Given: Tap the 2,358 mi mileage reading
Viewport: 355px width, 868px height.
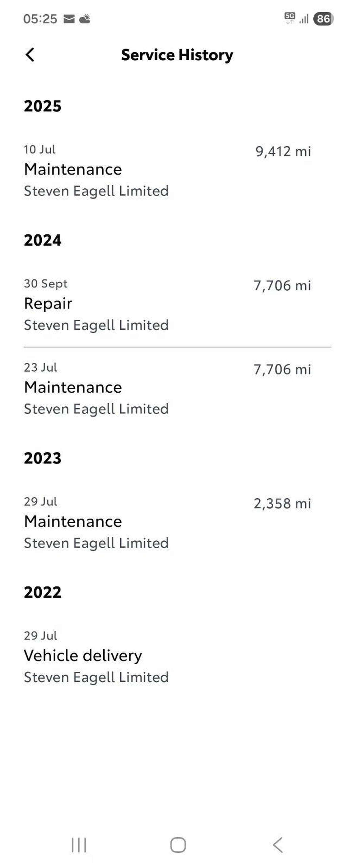Looking at the screenshot, I should pyautogui.click(x=282, y=503).
